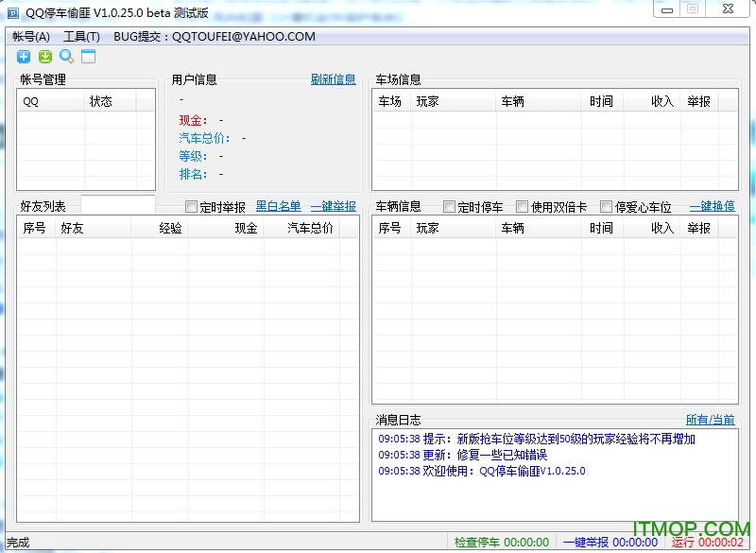The width and height of the screenshot is (756, 553).
Task: Click the 一键换停 link
Action: pos(713,206)
